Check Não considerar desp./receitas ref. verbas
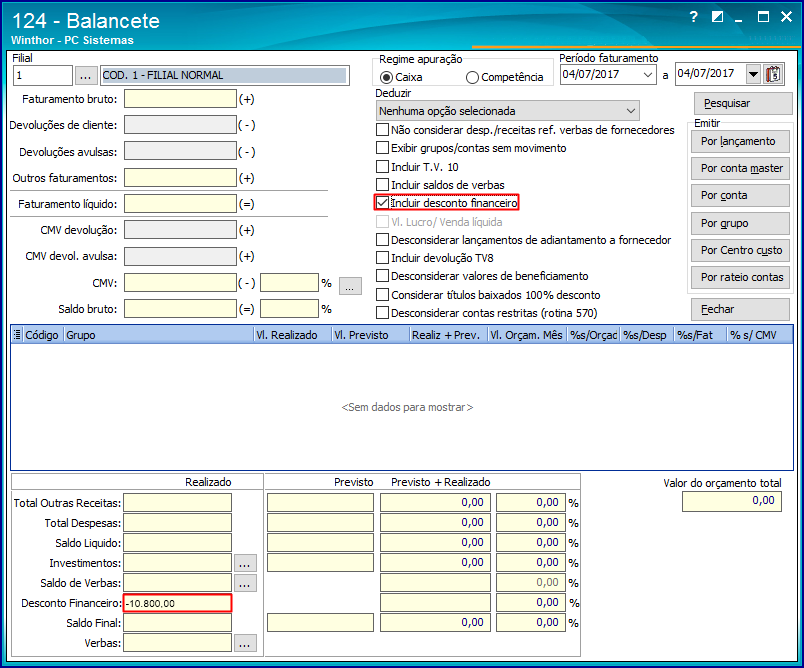This screenshot has width=804, height=668. tap(383, 130)
